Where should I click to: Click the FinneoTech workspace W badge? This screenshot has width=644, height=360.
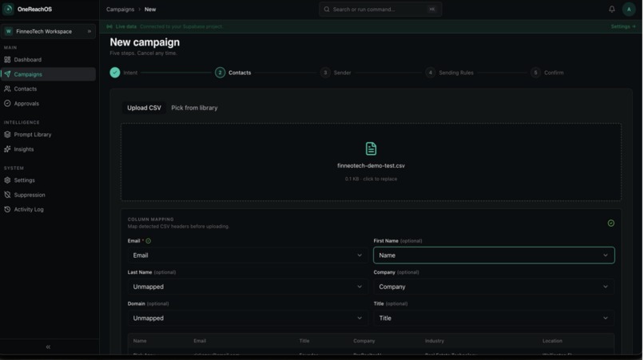9,31
